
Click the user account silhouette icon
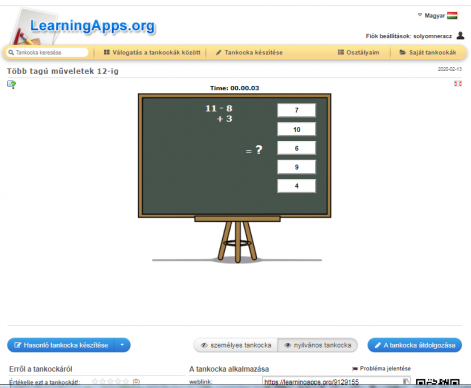(x=460, y=35)
